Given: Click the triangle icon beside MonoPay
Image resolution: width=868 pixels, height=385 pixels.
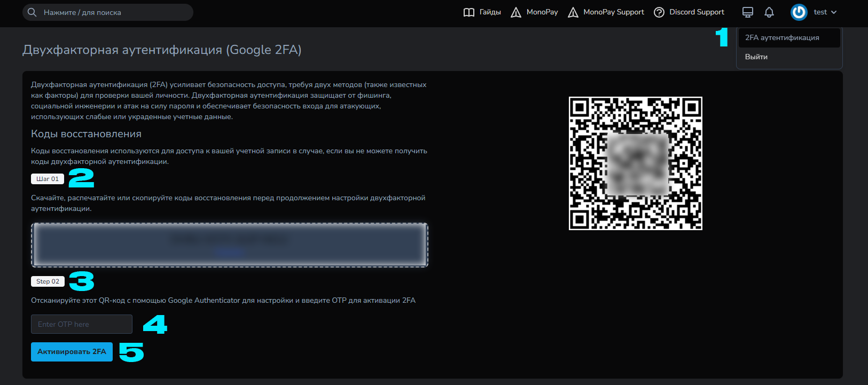Looking at the screenshot, I should point(516,12).
